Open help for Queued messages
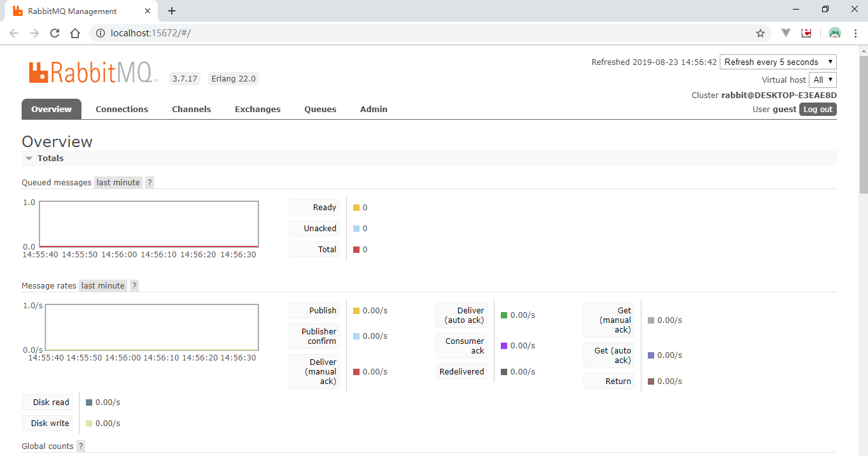 [150, 182]
